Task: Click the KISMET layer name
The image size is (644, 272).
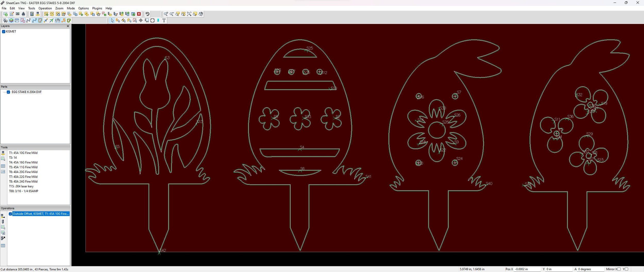Action: click(x=11, y=31)
